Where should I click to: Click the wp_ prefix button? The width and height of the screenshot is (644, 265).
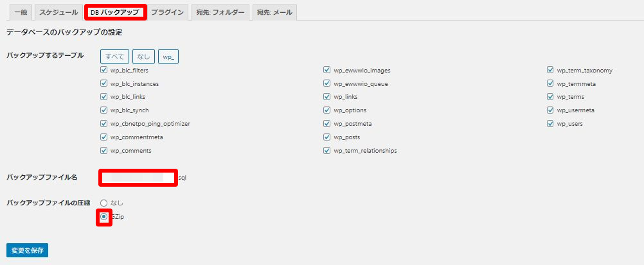[x=169, y=56]
